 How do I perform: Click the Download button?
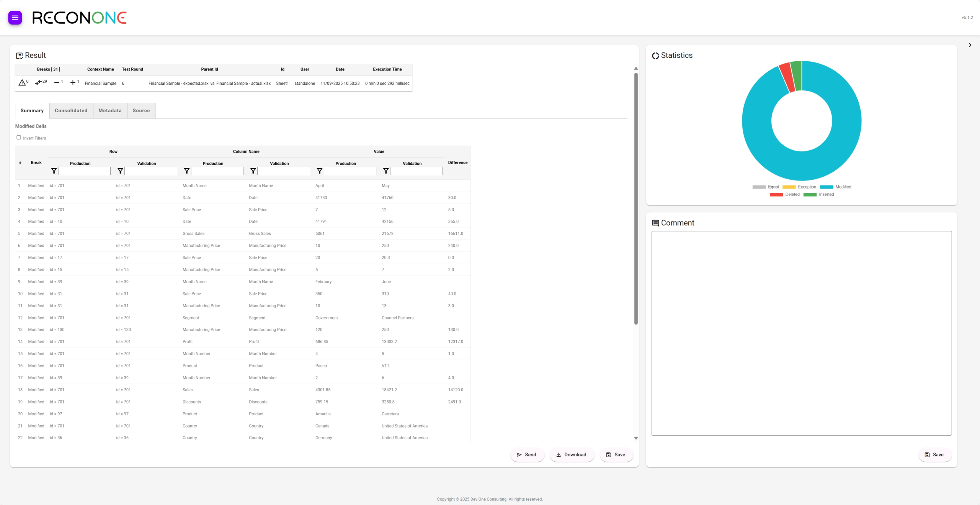[572, 455]
